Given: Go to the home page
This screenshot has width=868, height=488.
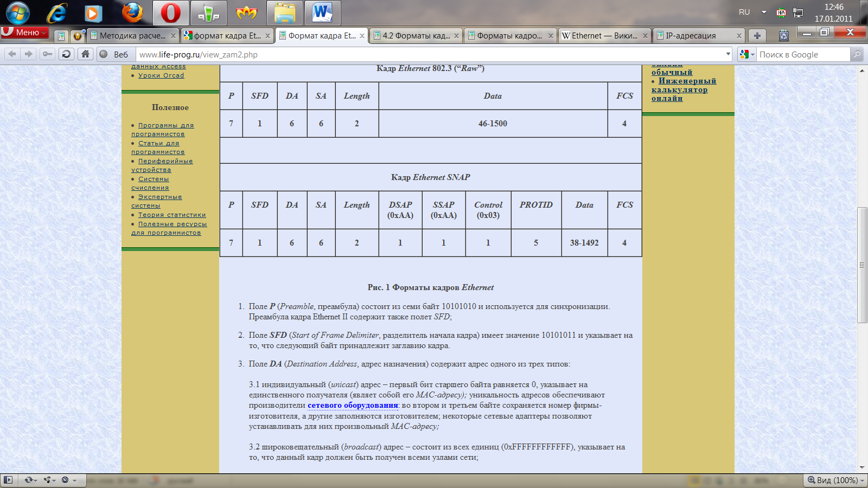Looking at the screenshot, I should tap(85, 54).
